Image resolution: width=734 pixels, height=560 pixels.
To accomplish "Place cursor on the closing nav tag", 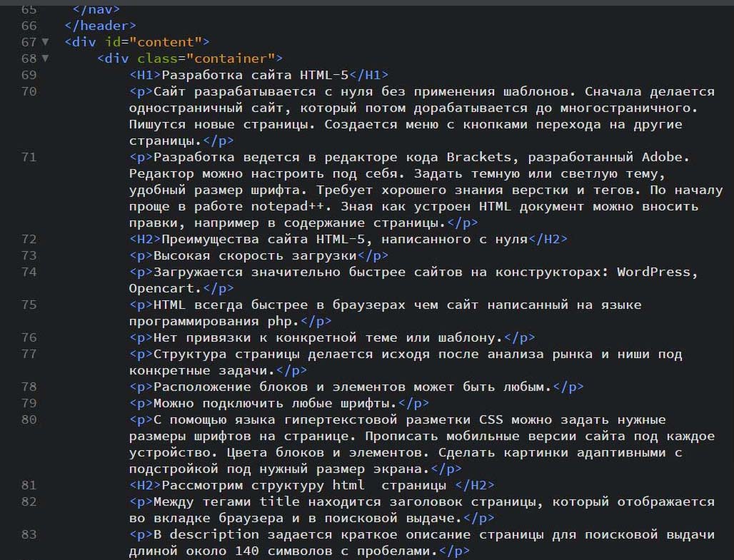I will [96, 9].
